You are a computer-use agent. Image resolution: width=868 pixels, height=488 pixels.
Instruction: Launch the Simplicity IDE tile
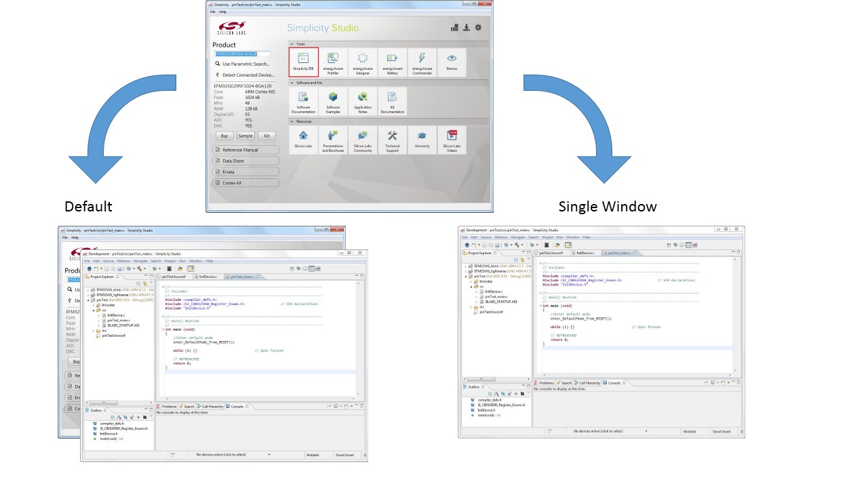point(303,62)
